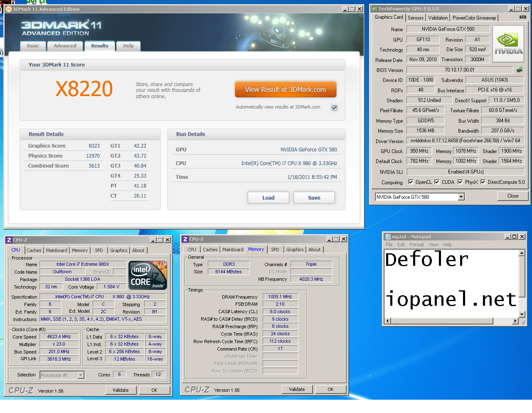Open CPU tab in right CPU-Z window
Viewport: 532px width, 413px height.
click(192, 250)
